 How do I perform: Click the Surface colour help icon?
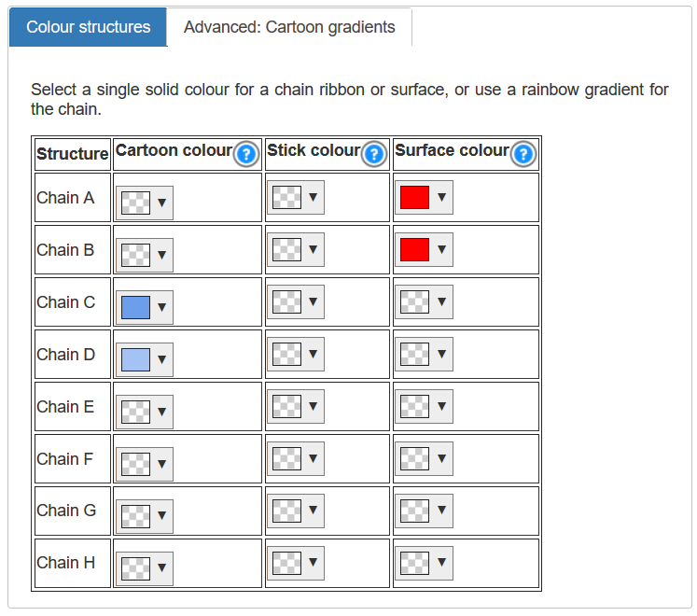click(523, 154)
